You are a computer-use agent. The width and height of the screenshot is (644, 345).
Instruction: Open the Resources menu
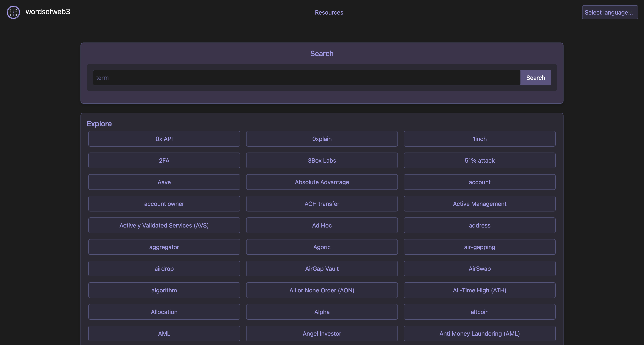tap(329, 12)
